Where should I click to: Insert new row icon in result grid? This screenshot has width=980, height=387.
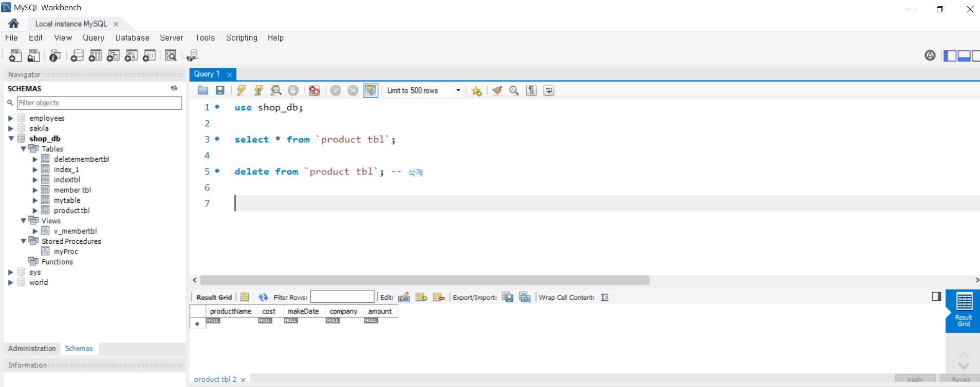click(421, 297)
